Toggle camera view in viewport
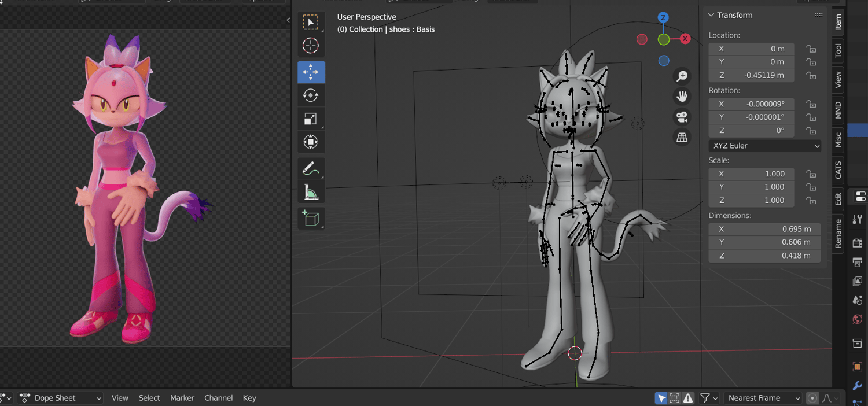The height and width of the screenshot is (406, 868). point(682,117)
